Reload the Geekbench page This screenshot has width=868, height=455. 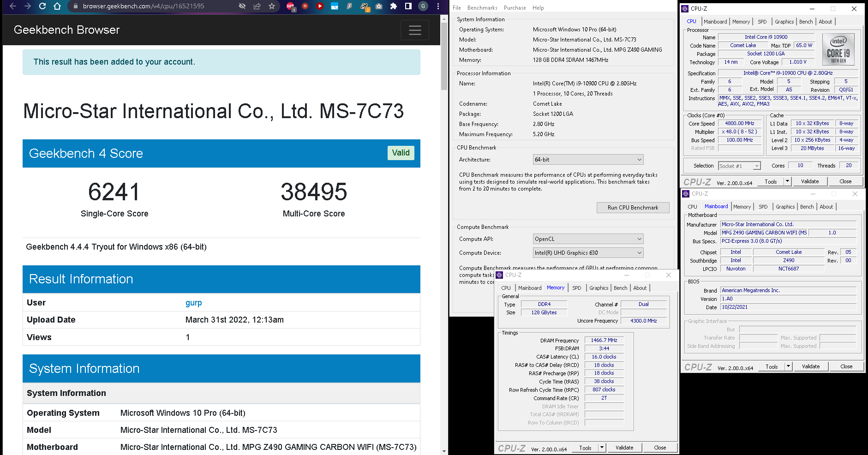pyautogui.click(x=42, y=6)
